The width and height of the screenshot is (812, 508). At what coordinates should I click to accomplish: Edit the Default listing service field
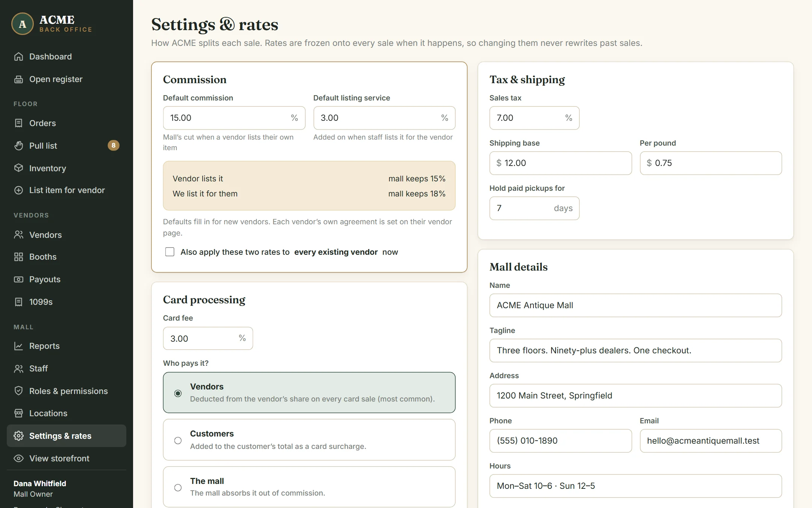coord(384,118)
